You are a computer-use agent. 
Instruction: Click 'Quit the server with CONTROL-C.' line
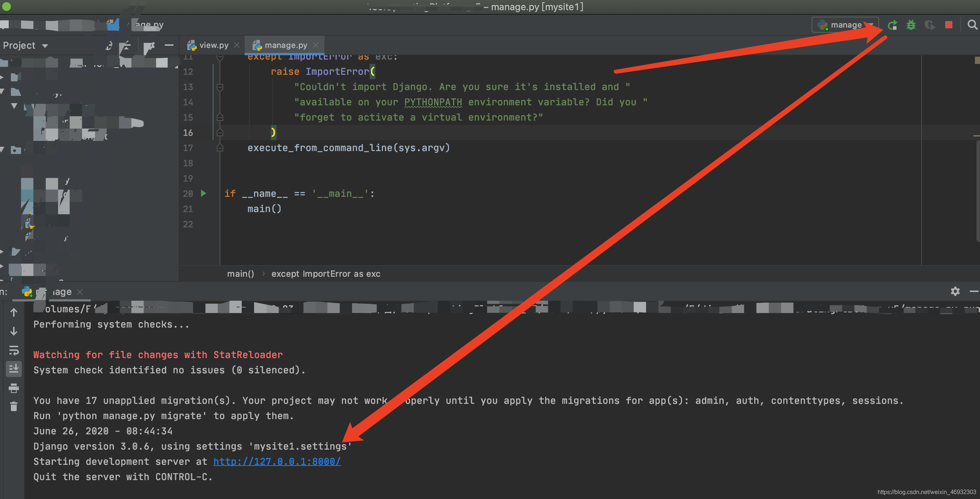point(123,477)
